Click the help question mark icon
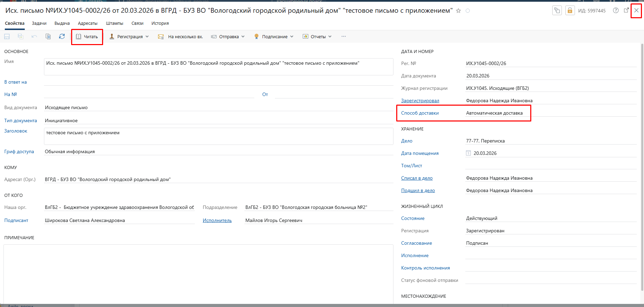Screen dimensions: 644x307 point(616,10)
